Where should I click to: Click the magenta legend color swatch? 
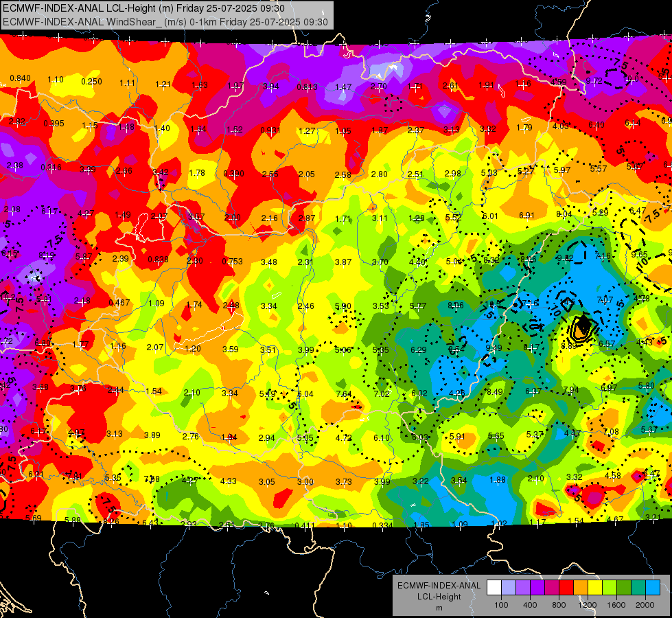coord(552,588)
